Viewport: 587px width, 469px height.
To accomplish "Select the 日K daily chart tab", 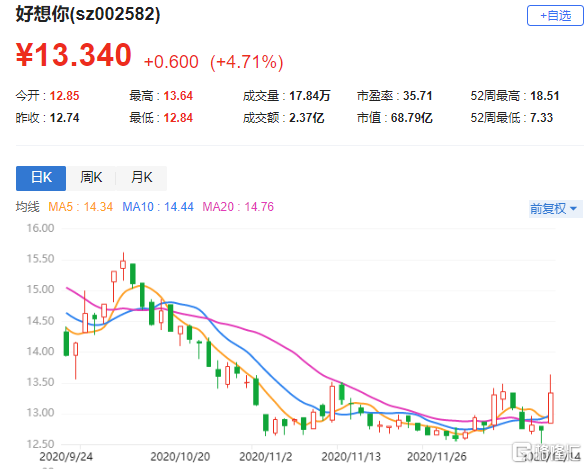I will pos(41,178).
